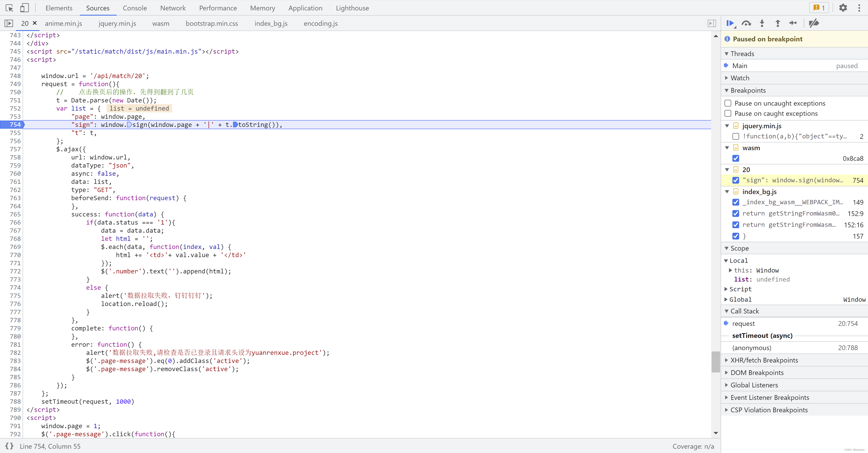Uncheck the line 157 closing brace breakpoint
The image size is (868, 453).
[736, 236]
